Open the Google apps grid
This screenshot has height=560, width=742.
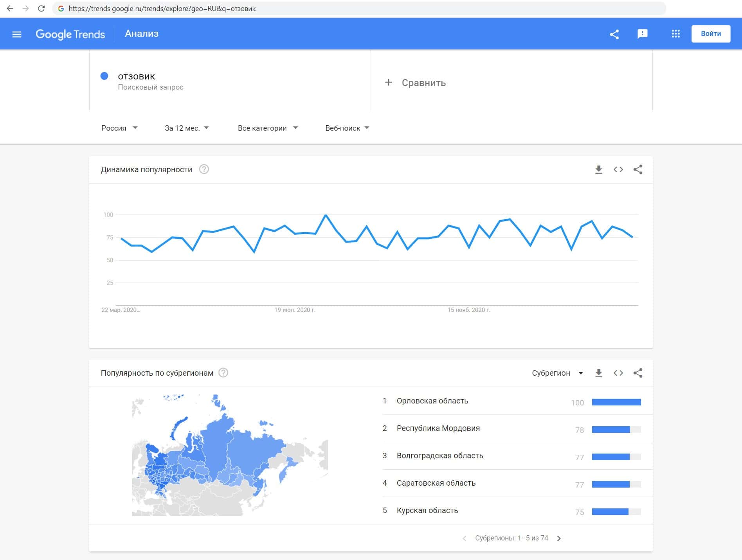(x=675, y=34)
